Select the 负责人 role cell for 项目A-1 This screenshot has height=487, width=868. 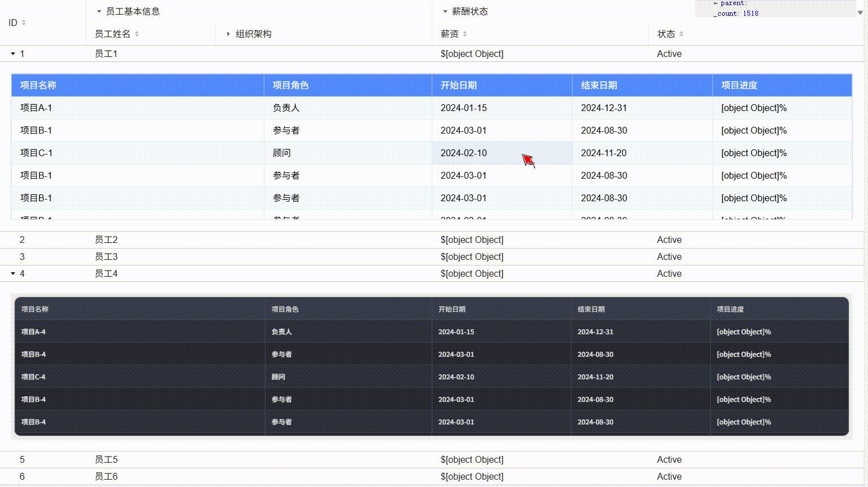click(348, 108)
